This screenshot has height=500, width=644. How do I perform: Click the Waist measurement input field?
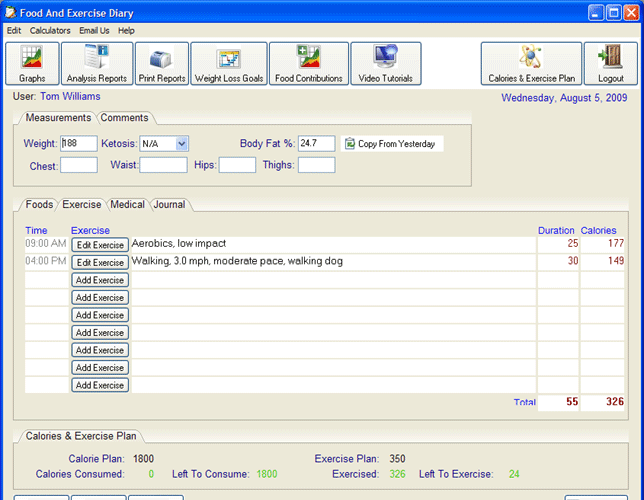[163, 165]
